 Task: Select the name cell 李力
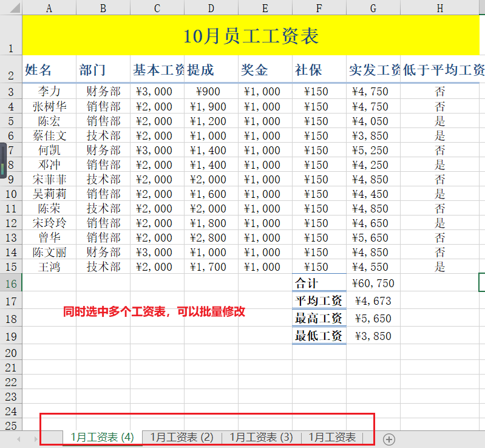pos(49,91)
